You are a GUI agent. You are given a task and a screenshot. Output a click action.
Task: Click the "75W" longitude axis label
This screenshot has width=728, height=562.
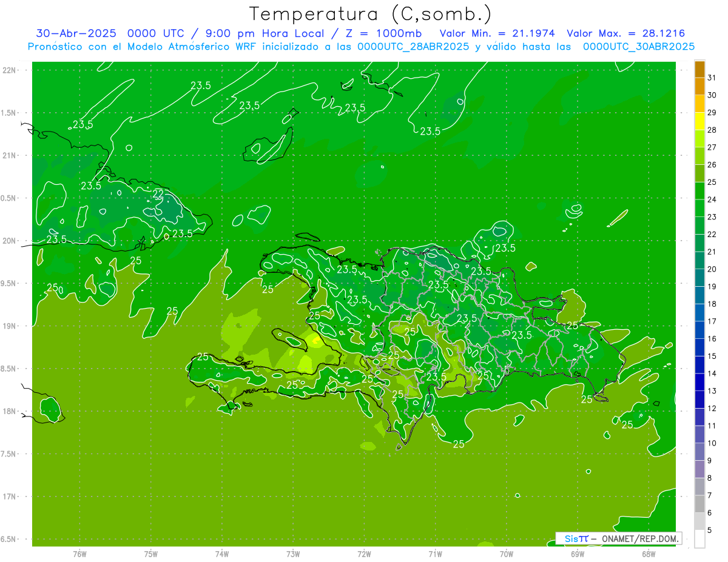pyautogui.click(x=151, y=554)
